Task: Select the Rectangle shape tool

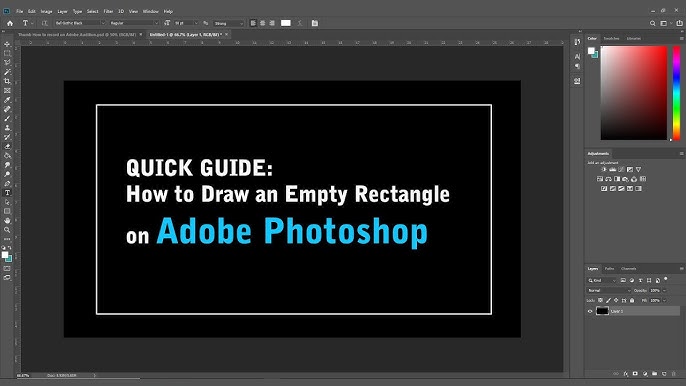Action: [7, 211]
